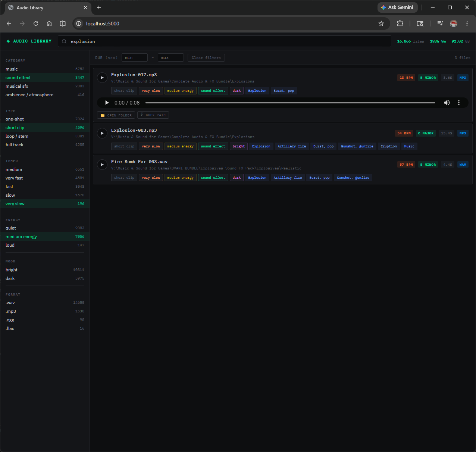The image size is (476, 452).
Task: Click the Burst, pop tag on Explosion-017
Action: [x=284, y=91]
